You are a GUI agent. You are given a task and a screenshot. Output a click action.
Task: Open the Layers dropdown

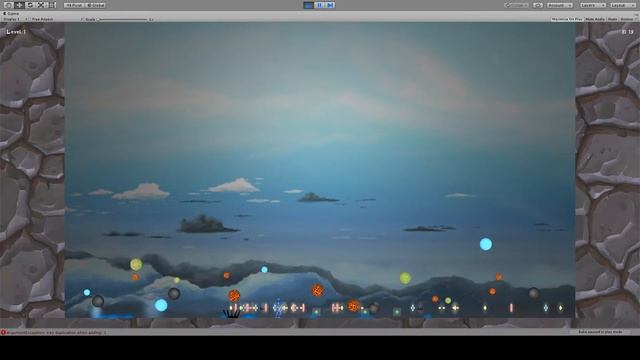coord(593,5)
